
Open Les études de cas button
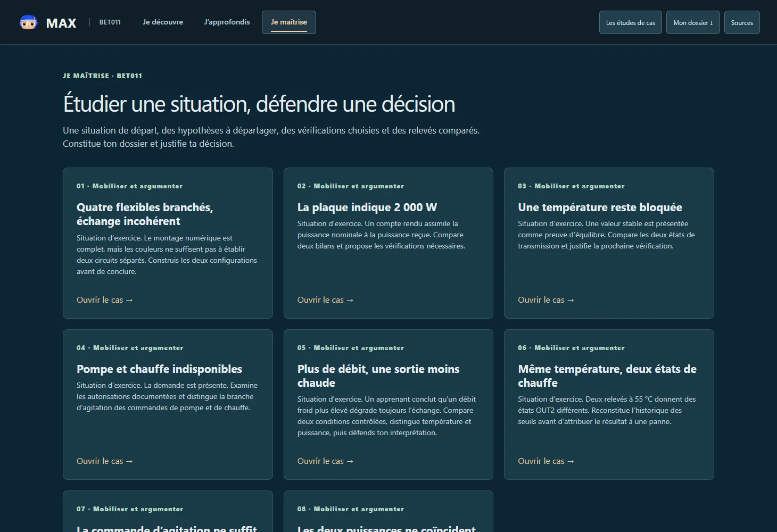click(631, 22)
